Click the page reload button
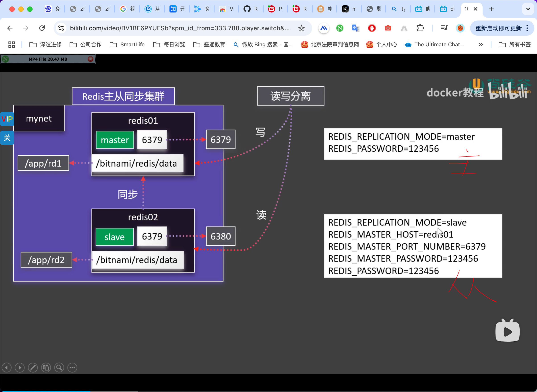 42,28
